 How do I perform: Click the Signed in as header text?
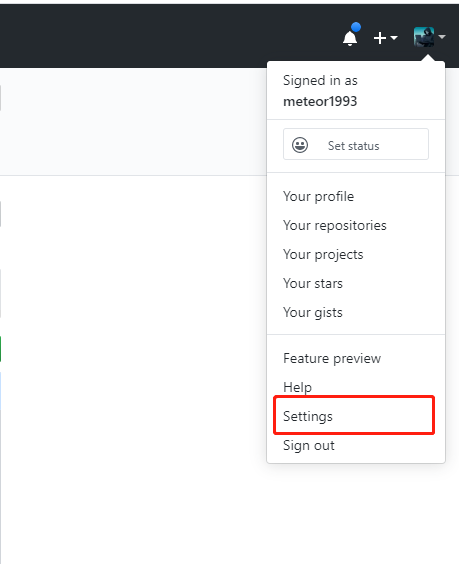tap(320, 81)
